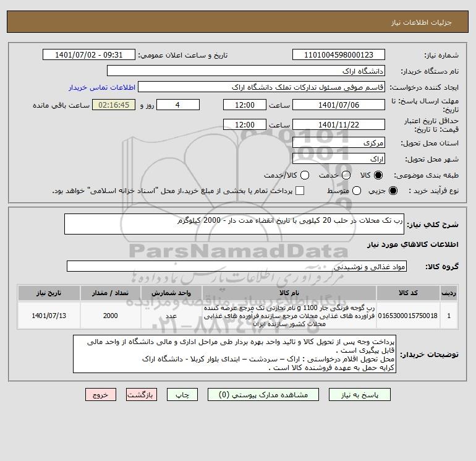Click the need number field 1101004598000123
The width and height of the screenshot is (476, 461).
[339, 54]
